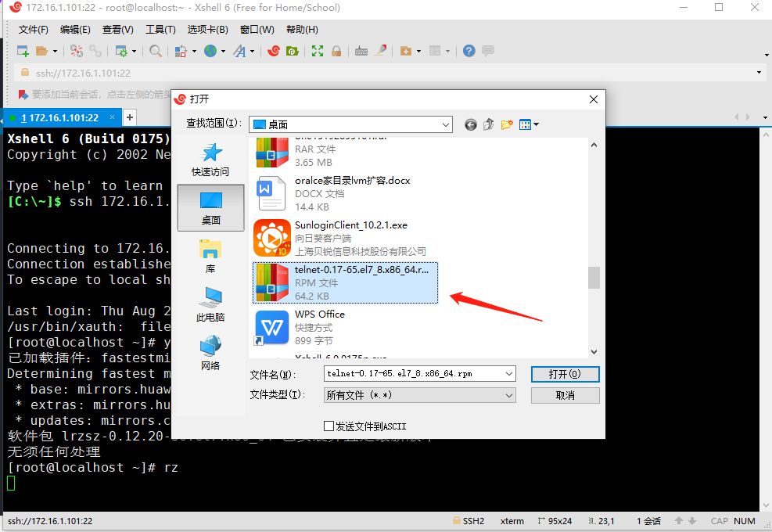Viewport: 772px width, 532px height.
Task: Click the 打开(O) button
Action: click(566, 374)
